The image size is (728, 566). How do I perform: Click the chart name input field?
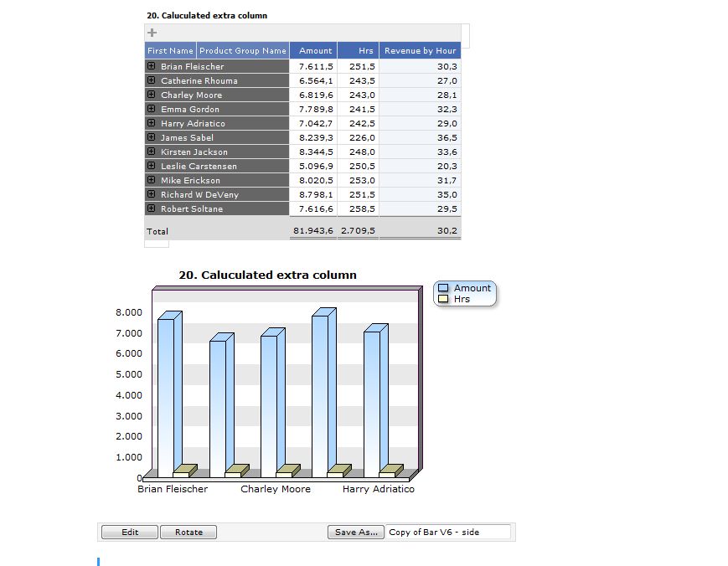(x=448, y=533)
